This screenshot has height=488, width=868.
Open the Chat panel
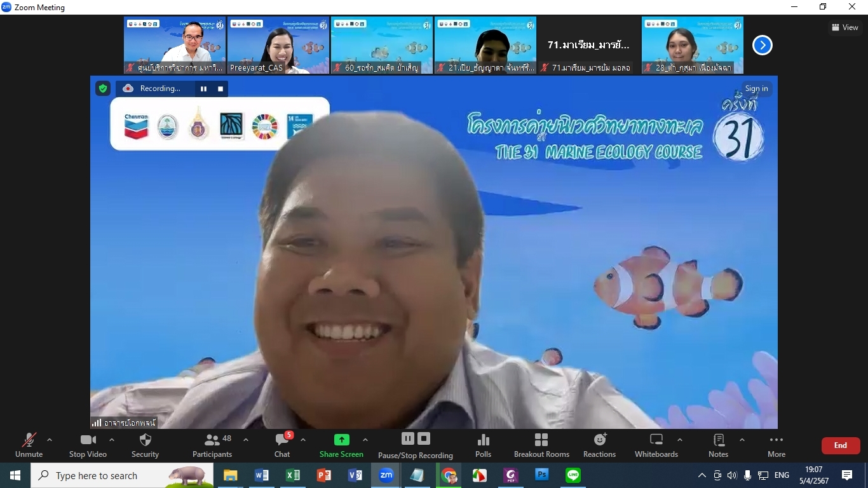click(282, 445)
